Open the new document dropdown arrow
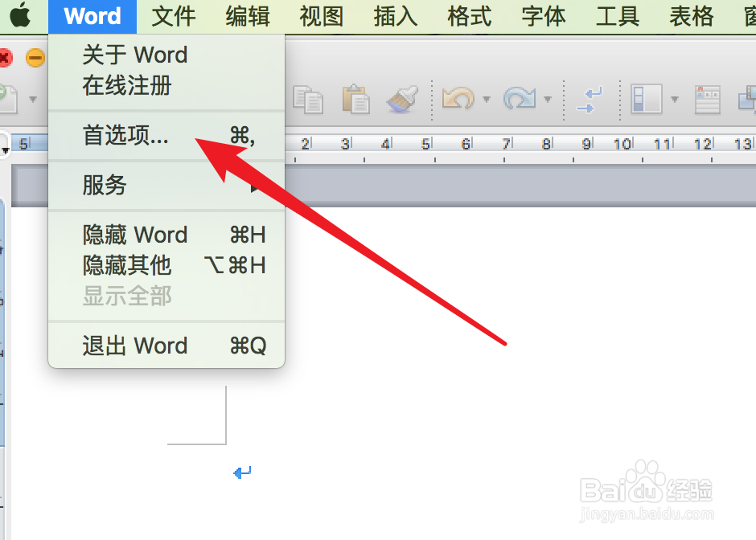The height and width of the screenshot is (540, 756). point(33,100)
